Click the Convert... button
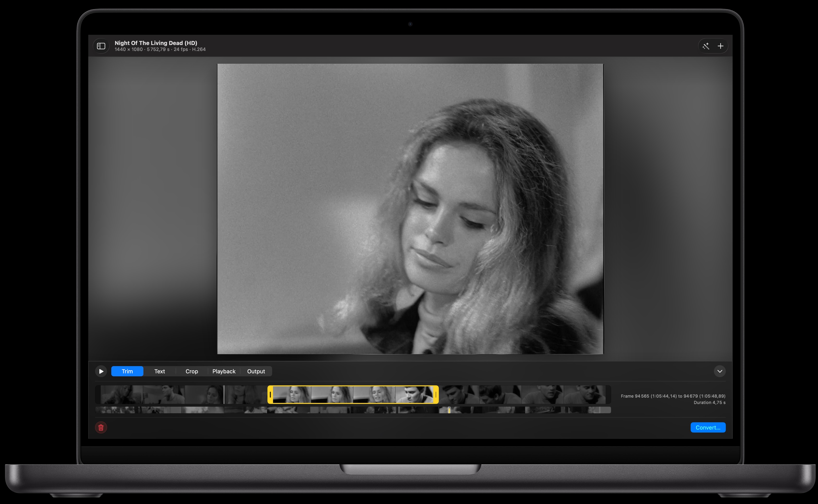Screen dimensions: 818x504 click(708, 427)
